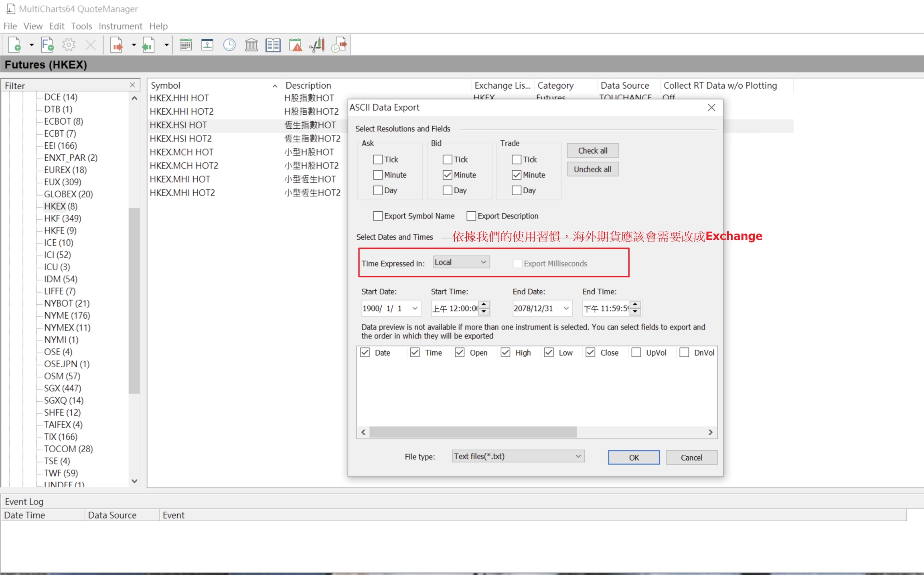Click the Add Futures symbol icon
Screen dimensions: 924x575
click(47, 45)
